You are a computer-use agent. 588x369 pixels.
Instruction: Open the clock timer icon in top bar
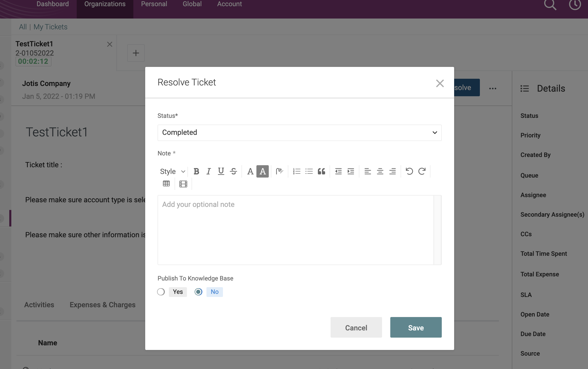tap(575, 5)
